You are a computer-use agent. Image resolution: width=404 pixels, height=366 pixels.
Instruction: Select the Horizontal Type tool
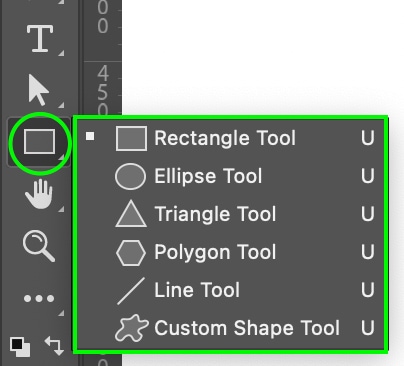pos(40,39)
